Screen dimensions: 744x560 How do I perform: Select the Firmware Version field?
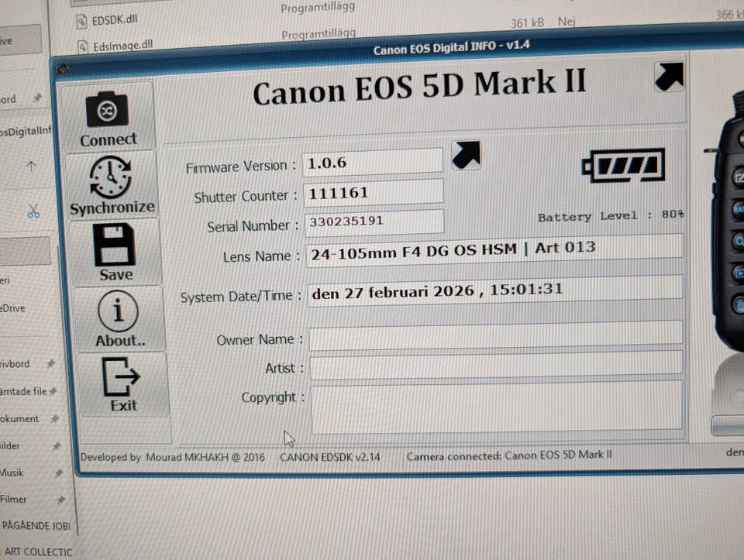[373, 162]
